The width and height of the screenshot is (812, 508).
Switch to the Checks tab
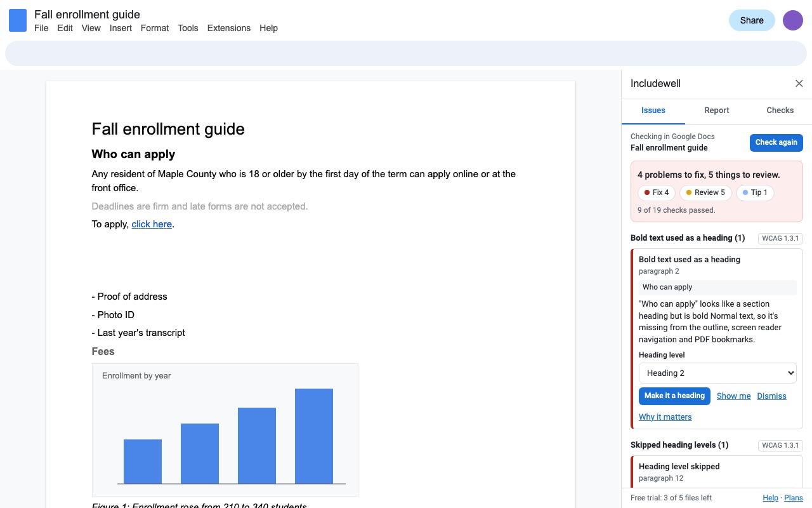pos(780,110)
